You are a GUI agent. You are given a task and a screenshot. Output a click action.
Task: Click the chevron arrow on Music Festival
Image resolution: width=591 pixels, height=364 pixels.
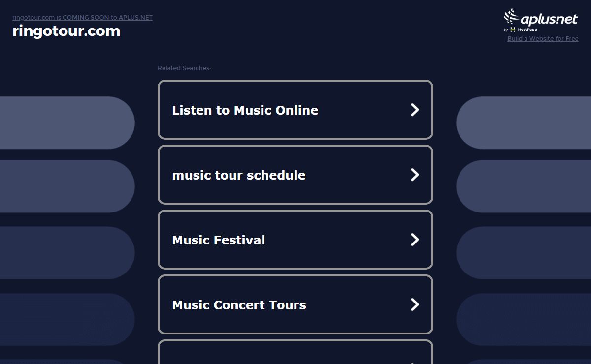click(x=415, y=240)
